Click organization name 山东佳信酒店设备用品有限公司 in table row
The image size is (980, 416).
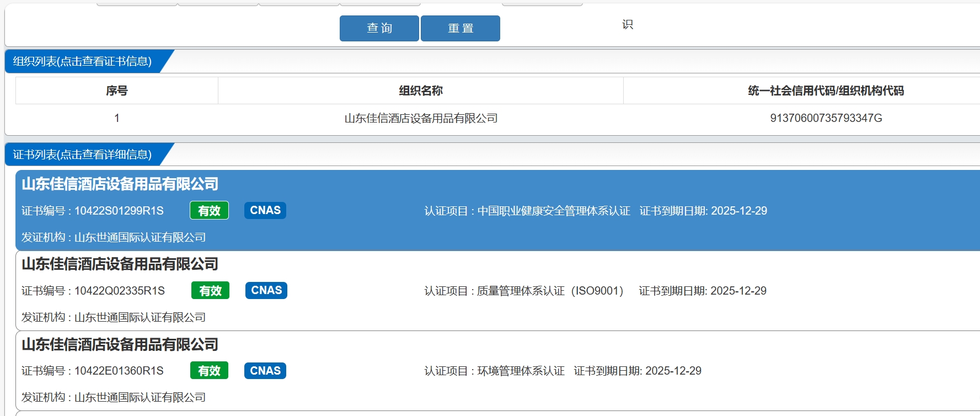point(421,118)
